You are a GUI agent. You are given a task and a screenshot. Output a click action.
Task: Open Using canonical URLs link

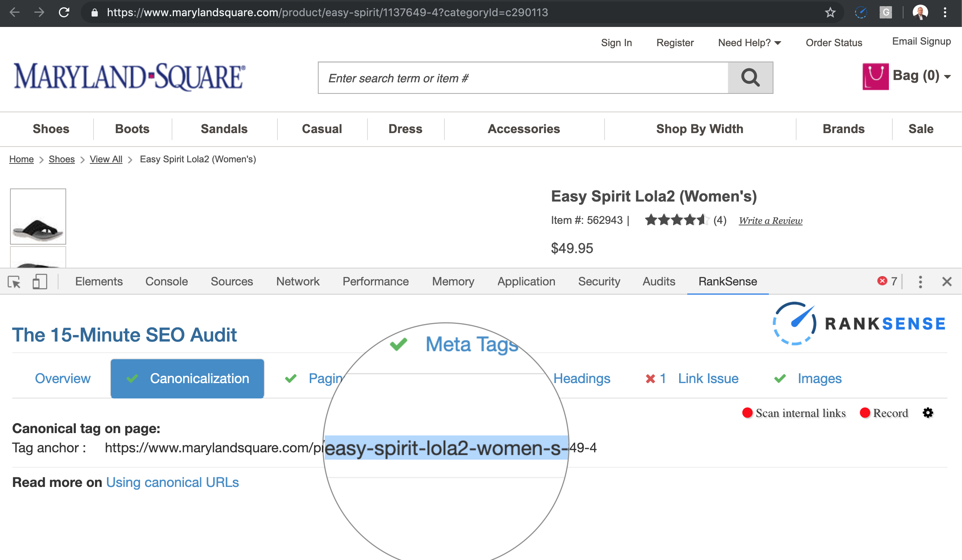172,482
